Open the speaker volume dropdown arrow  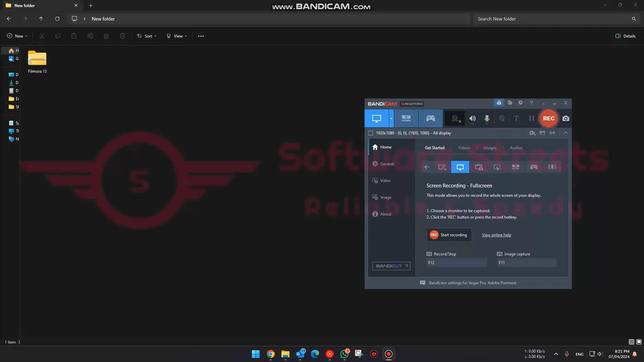[472, 124]
